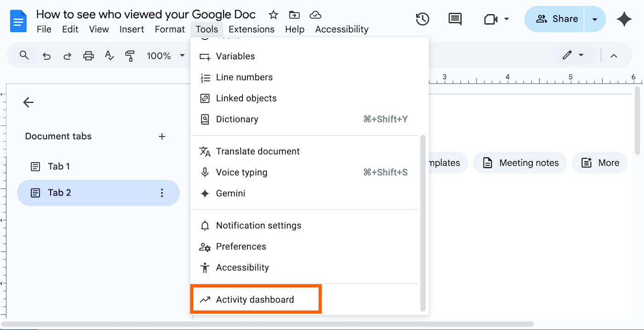The image size is (644, 330).
Task: Print the document
Action: tap(88, 56)
